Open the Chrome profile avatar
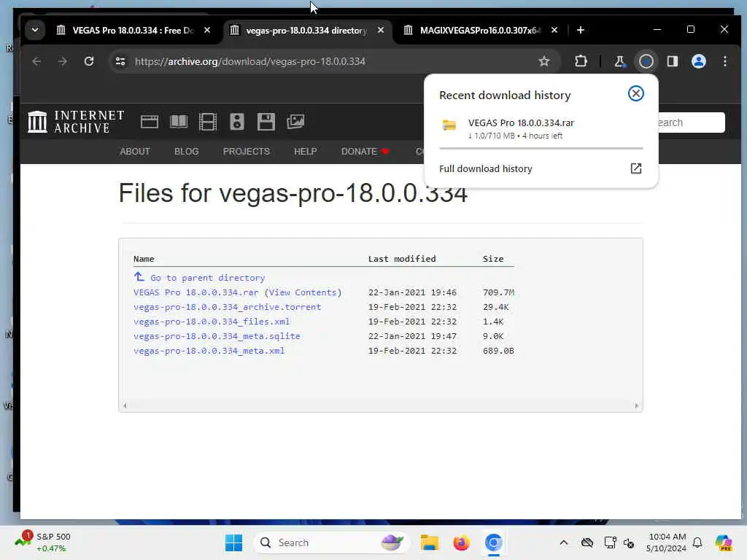Screen dimensions: 747x560 698,61
